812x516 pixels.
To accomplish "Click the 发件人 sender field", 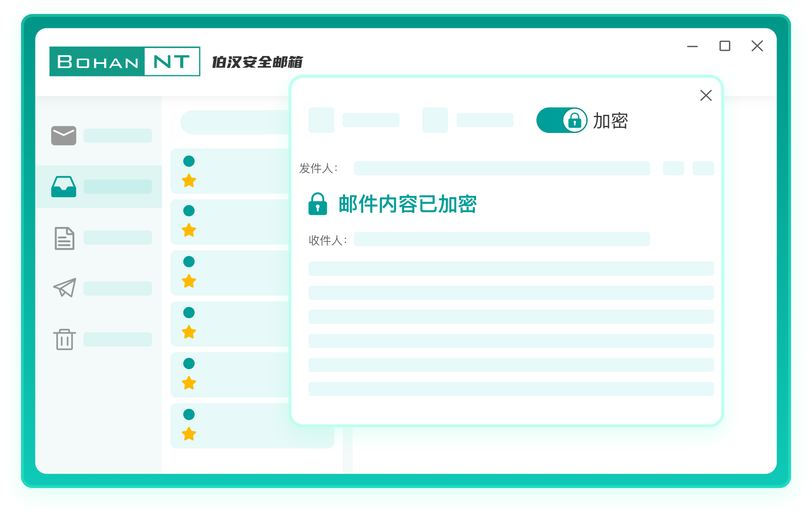I will 502,168.
